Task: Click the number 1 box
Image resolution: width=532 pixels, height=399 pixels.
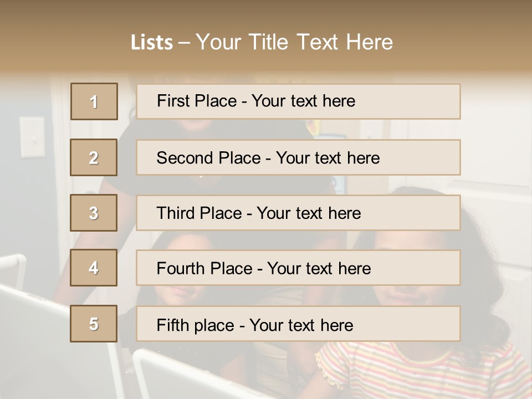Action: (x=94, y=101)
